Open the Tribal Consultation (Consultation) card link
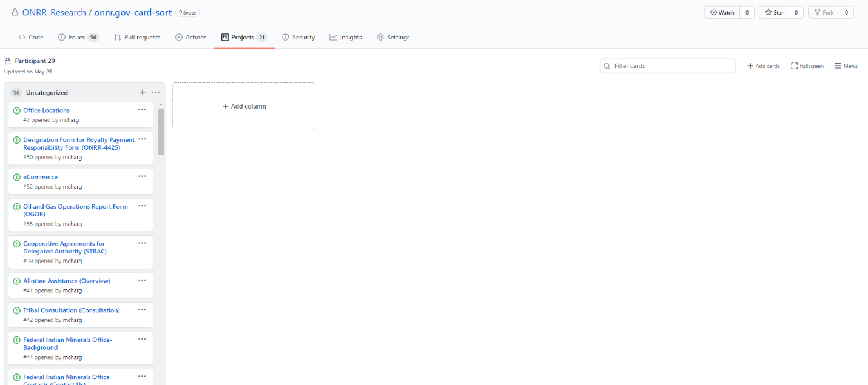Image resolution: width=868 pixels, height=385 pixels. tap(72, 310)
